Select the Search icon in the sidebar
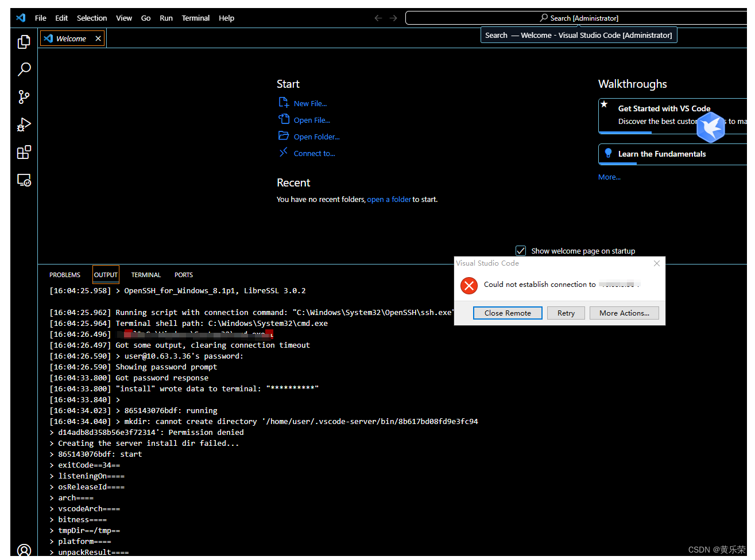The width and height of the screenshot is (755, 560). [24, 69]
